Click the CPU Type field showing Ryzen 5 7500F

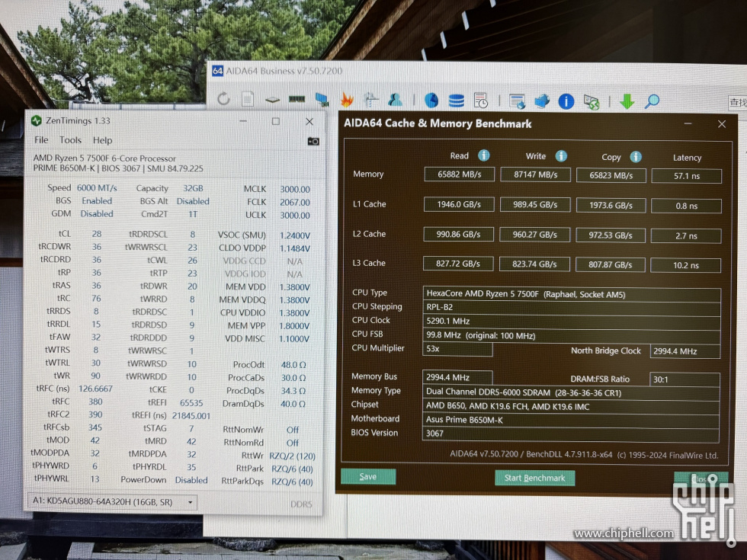coord(572,294)
